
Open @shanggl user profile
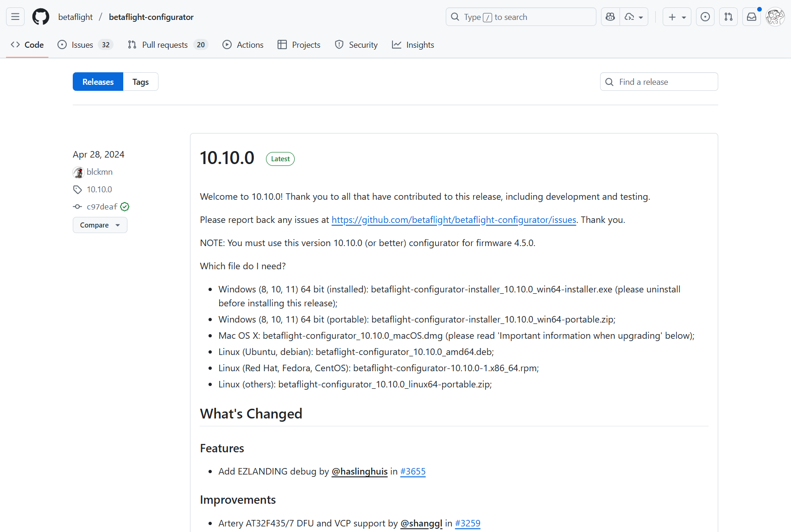point(421,523)
